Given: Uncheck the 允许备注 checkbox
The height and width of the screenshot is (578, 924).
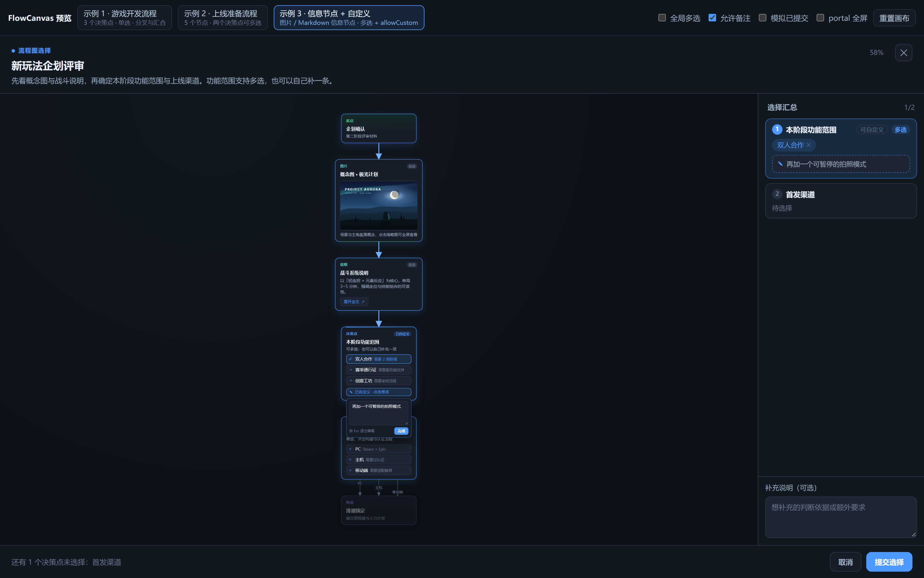Looking at the screenshot, I should (x=712, y=18).
